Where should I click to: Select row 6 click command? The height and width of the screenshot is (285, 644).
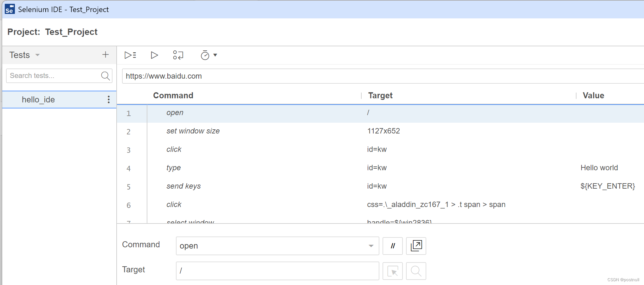click(380, 205)
